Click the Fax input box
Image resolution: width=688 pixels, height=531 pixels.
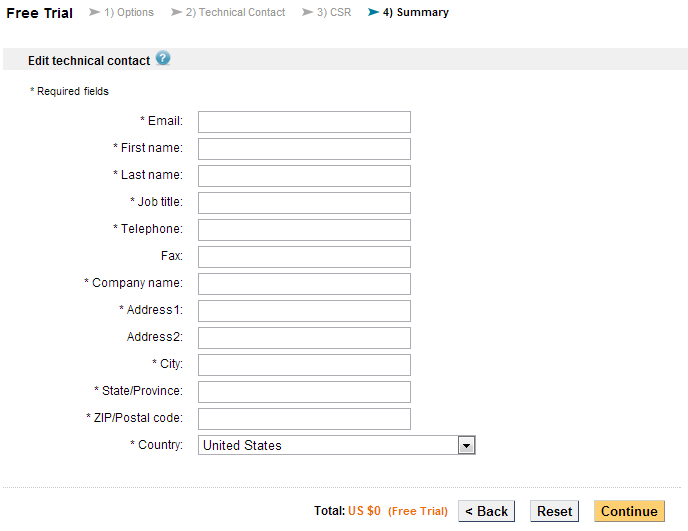(x=304, y=257)
